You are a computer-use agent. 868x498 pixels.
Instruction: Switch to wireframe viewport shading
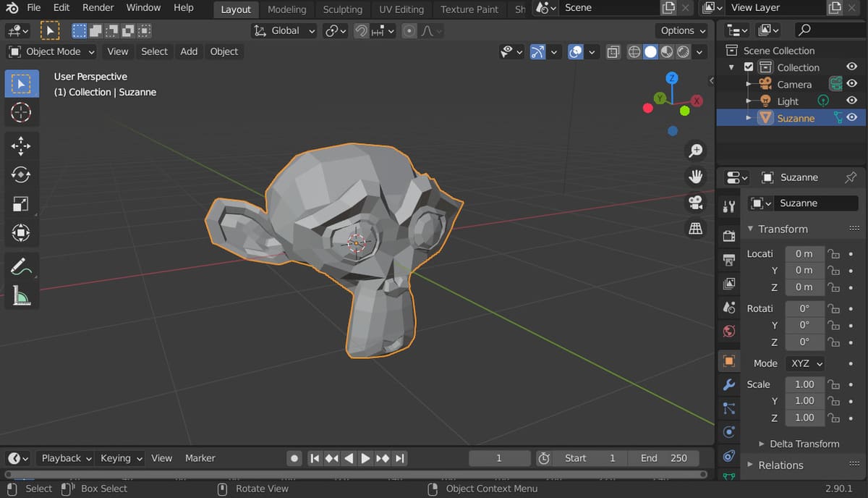[634, 52]
